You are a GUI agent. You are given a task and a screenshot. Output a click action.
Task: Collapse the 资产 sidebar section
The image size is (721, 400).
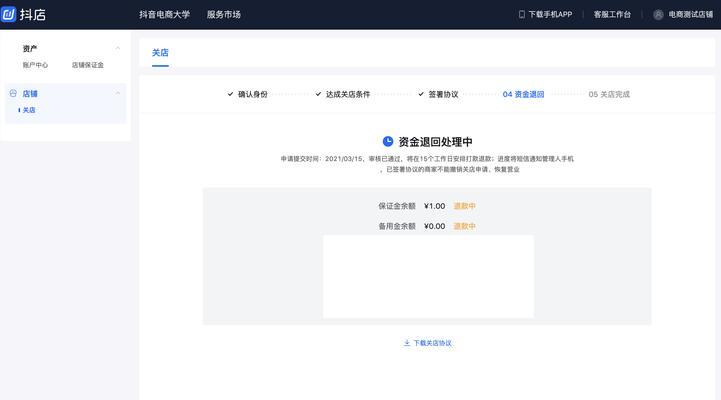pyautogui.click(x=118, y=48)
